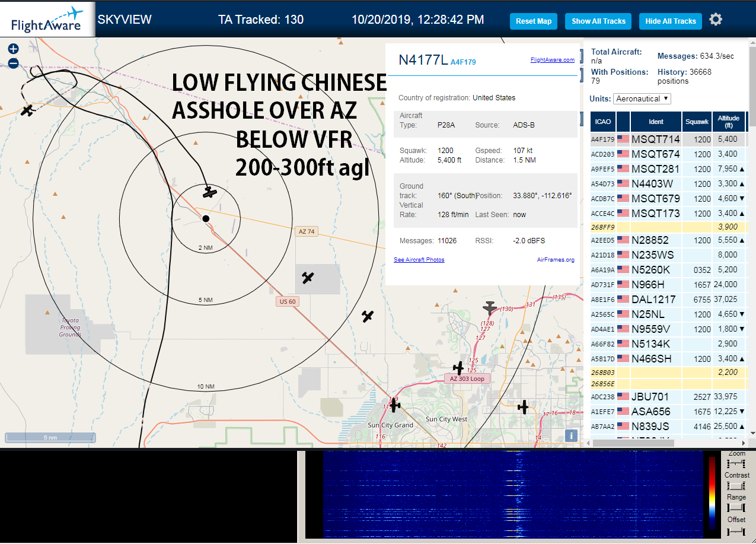Click the FlightAware logo

pyautogui.click(x=47, y=20)
